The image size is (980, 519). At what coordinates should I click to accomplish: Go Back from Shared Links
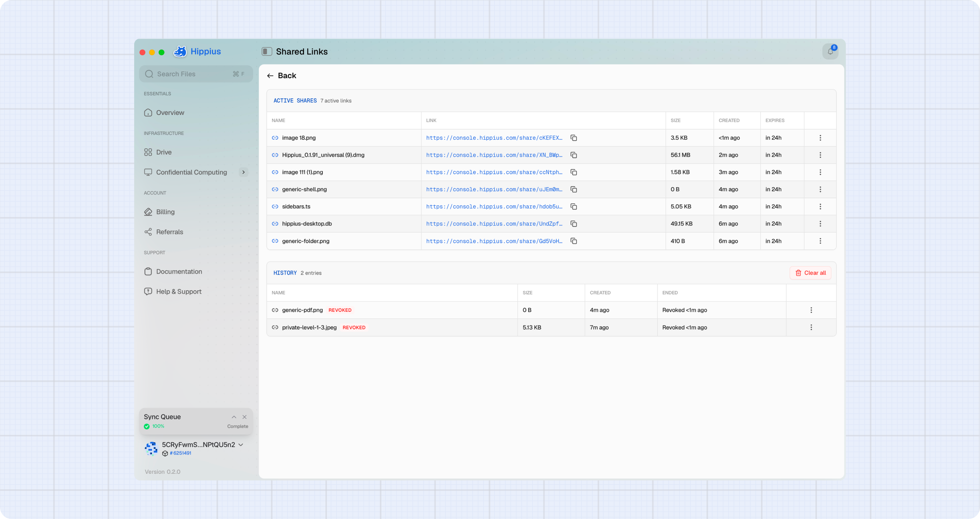click(282, 76)
